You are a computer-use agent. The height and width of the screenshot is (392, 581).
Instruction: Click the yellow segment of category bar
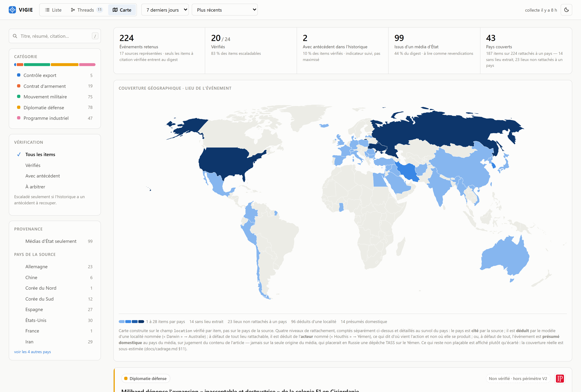[64, 64]
